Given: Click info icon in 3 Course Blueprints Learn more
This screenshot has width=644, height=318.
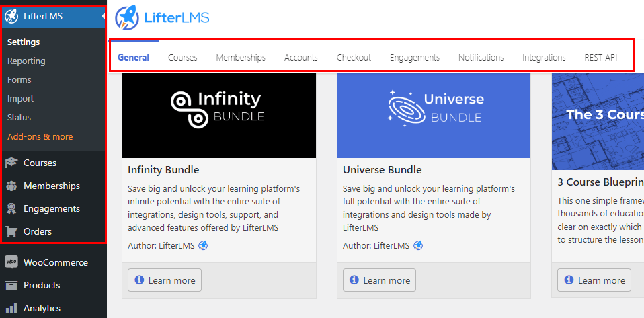Looking at the screenshot, I should [x=569, y=280].
